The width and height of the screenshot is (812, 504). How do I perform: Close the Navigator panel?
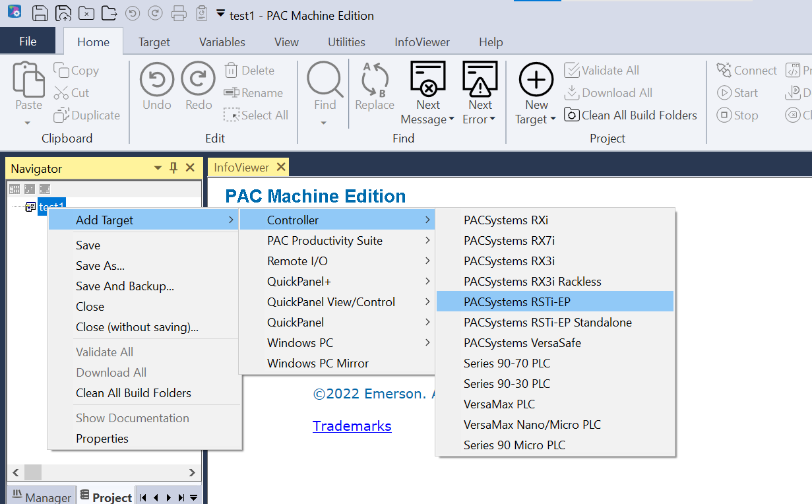coord(190,168)
